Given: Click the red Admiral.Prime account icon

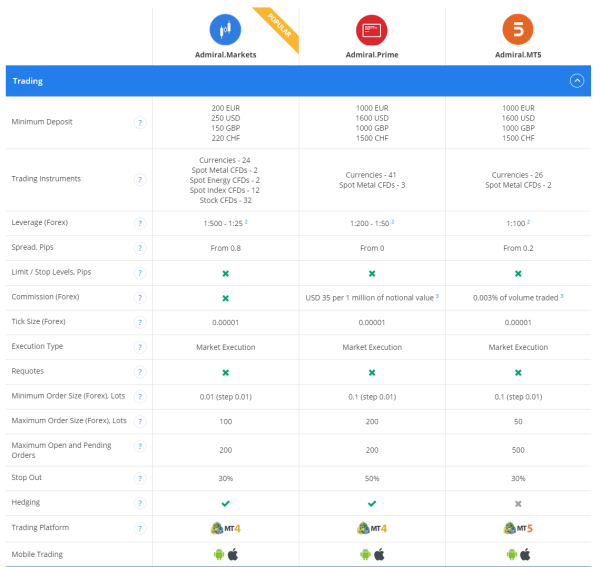Looking at the screenshot, I should [372, 30].
